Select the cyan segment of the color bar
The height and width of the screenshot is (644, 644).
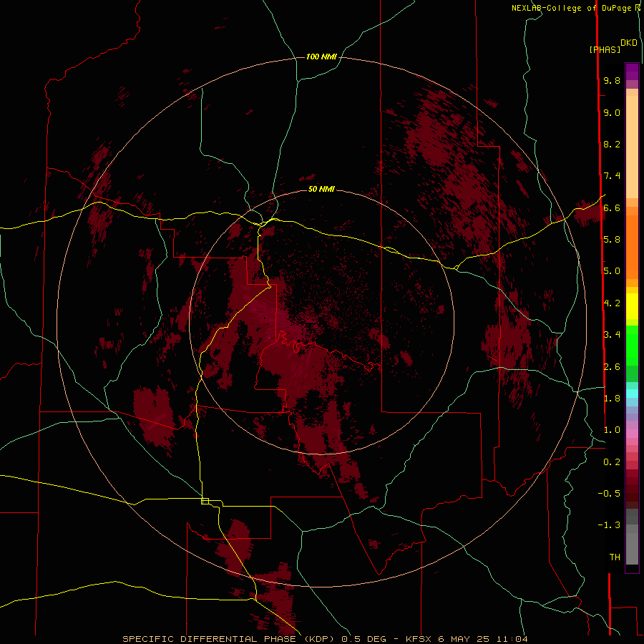pos(632,394)
